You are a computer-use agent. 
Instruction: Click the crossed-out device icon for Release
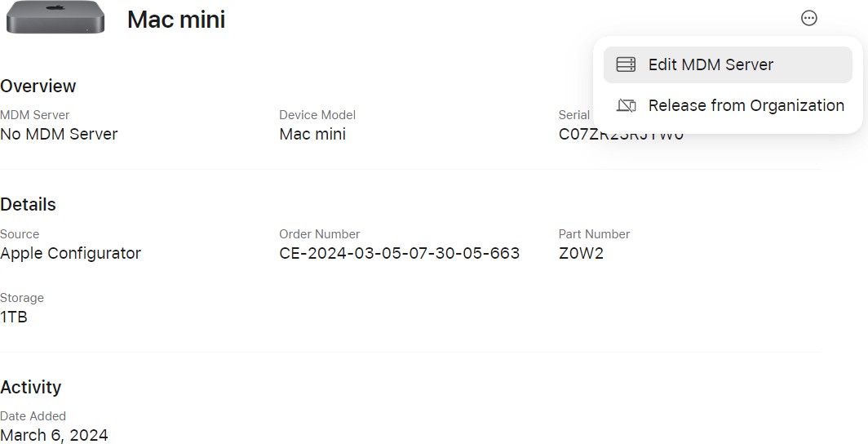click(626, 105)
